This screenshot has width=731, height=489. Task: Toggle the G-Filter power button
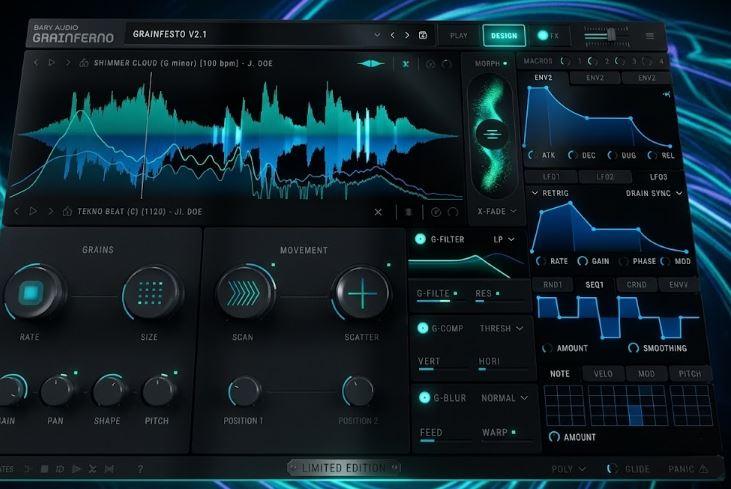tap(420, 239)
